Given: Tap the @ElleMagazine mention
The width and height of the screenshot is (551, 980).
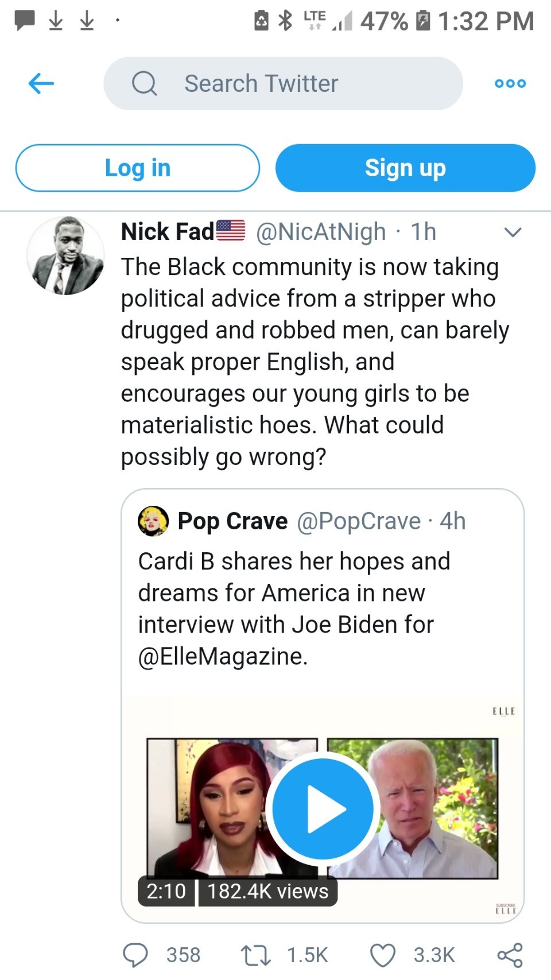Looking at the screenshot, I should tap(223, 656).
